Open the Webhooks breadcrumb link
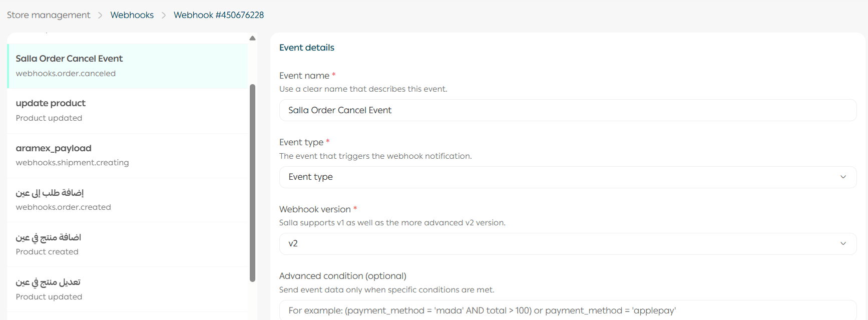 tap(132, 15)
